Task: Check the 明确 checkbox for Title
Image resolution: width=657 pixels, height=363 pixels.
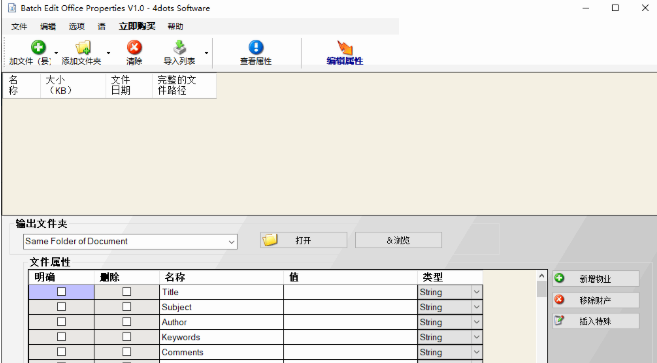Action: [x=62, y=292]
